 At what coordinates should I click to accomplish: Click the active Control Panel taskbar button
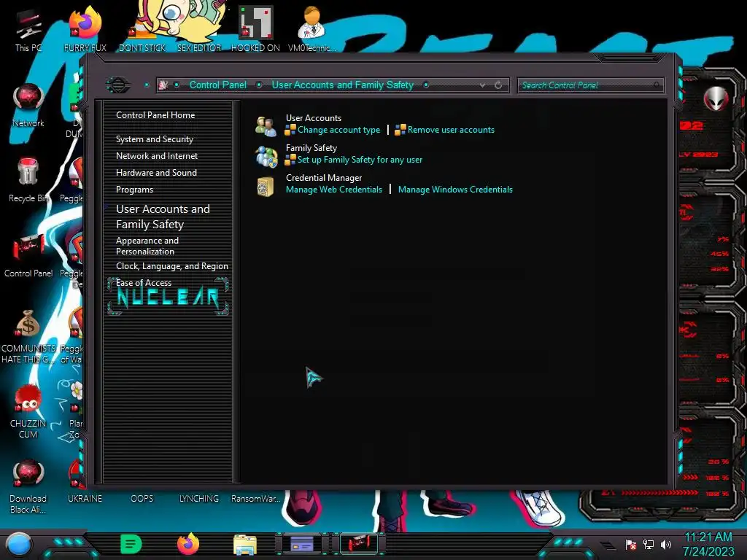(359, 543)
